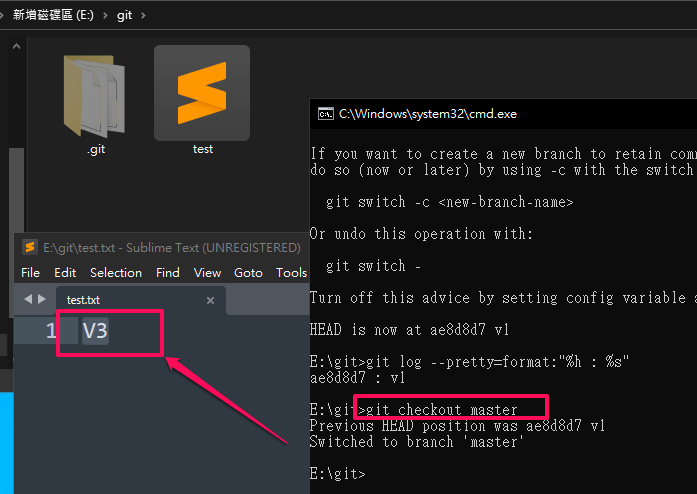Click the Sublime Text logo in title bar
Image resolution: width=697 pixels, height=494 pixels.
point(30,247)
